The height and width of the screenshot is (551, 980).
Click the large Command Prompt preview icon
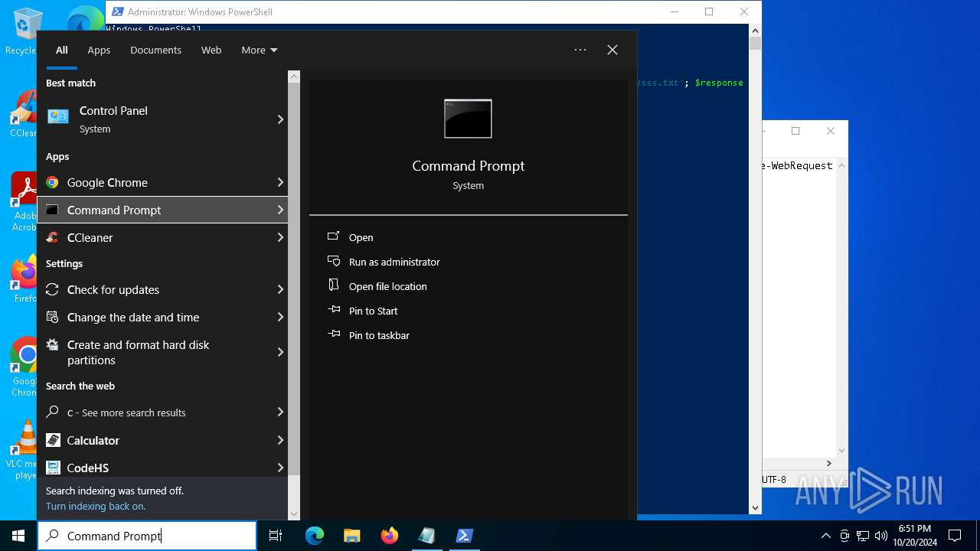[x=468, y=119]
